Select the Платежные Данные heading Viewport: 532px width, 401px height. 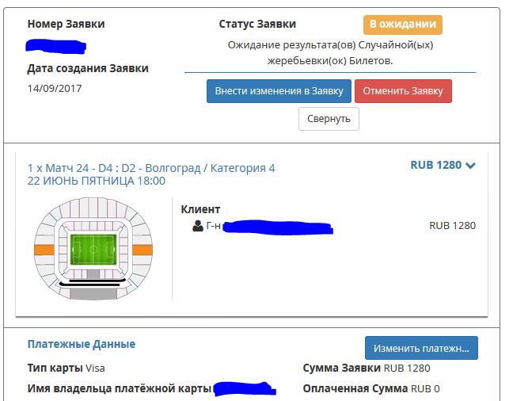(82, 344)
